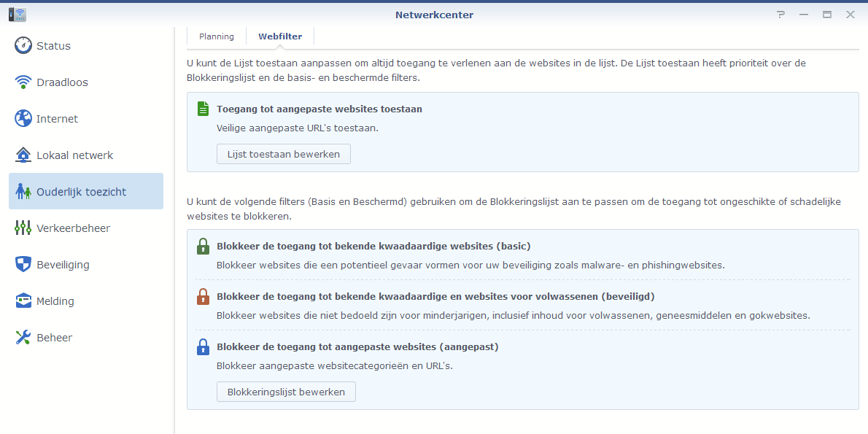868x434 pixels.
Task: Click the Blokkeringslijst bewerken button
Action: tap(286, 392)
